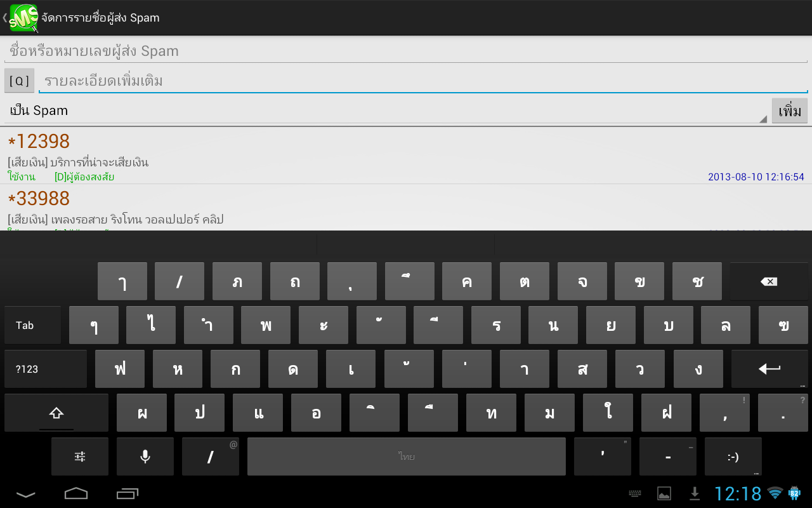Open the picture notification icon in status bar
812x508 pixels.
click(x=664, y=493)
